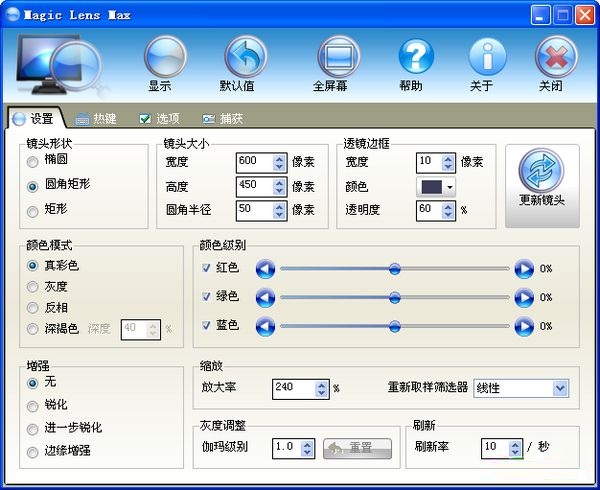Select 深褐色 color mode
The width and height of the screenshot is (600, 490).
pyautogui.click(x=33, y=329)
